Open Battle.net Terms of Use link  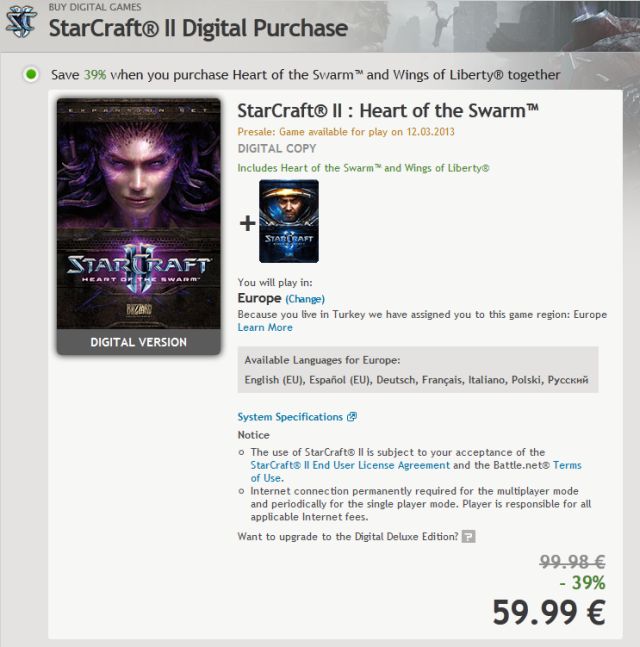pyautogui.click(x=416, y=471)
